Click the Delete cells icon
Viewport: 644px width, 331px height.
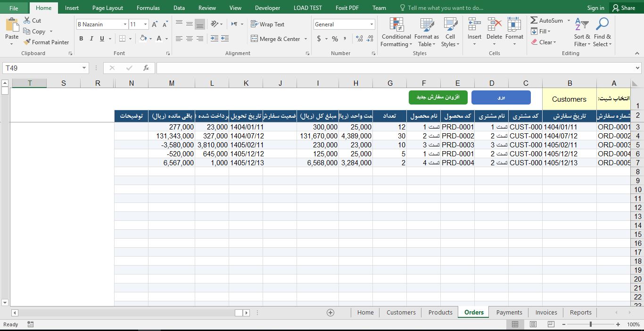[x=494, y=24]
